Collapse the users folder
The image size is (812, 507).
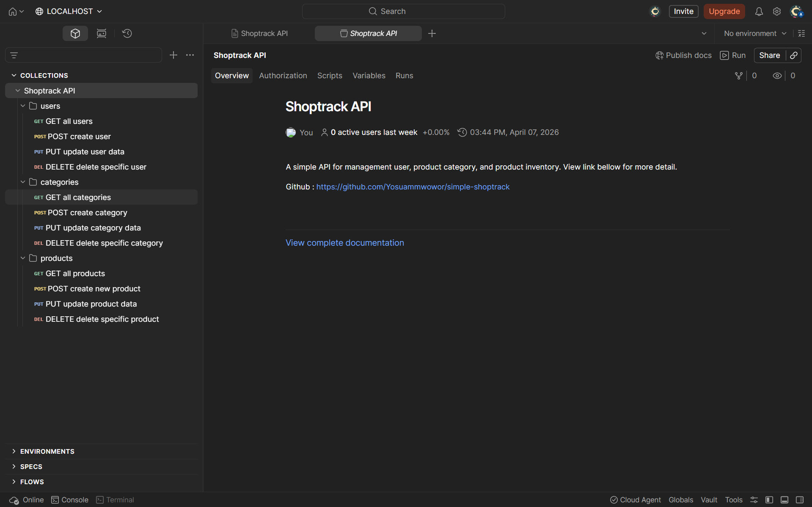click(23, 106)
